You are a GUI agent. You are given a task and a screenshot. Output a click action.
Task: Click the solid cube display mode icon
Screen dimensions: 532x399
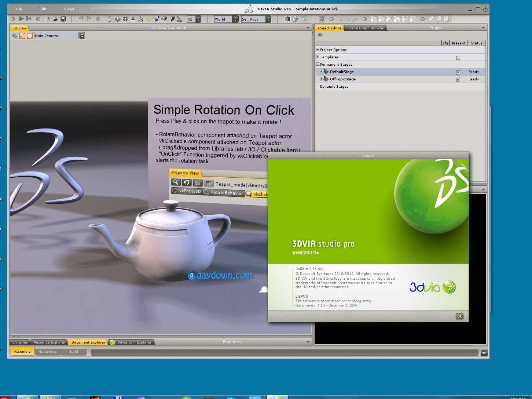pos(287,19)
